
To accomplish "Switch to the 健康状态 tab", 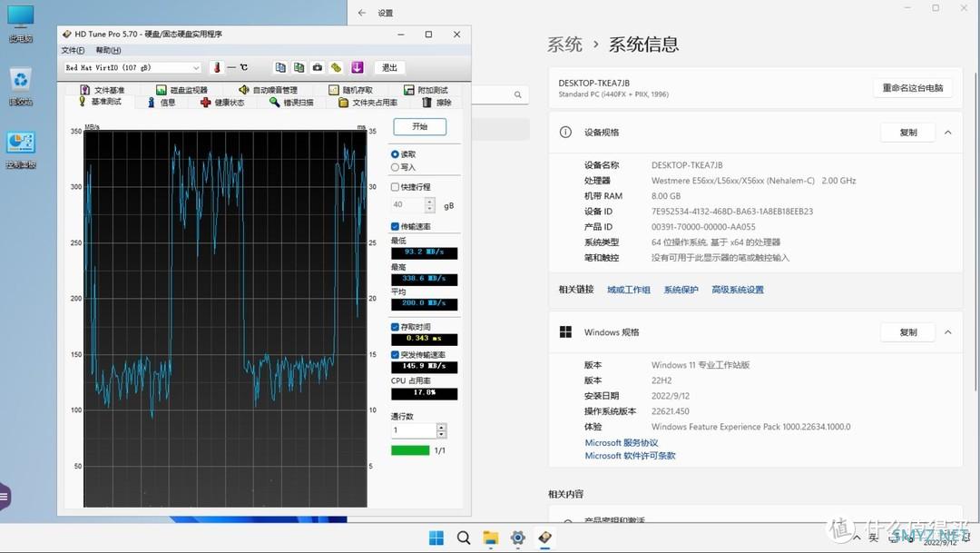I will [222, 103].
